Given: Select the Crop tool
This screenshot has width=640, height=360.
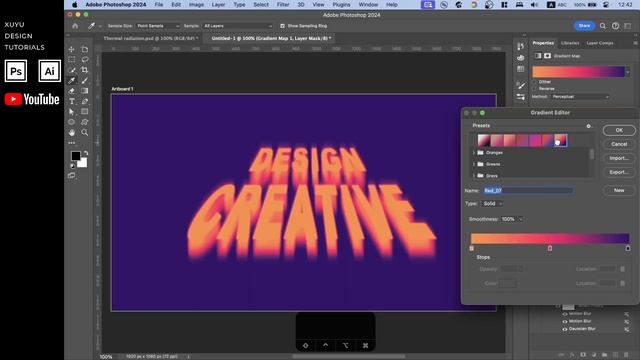Looking at the screenshot, I should pos(84,70).
